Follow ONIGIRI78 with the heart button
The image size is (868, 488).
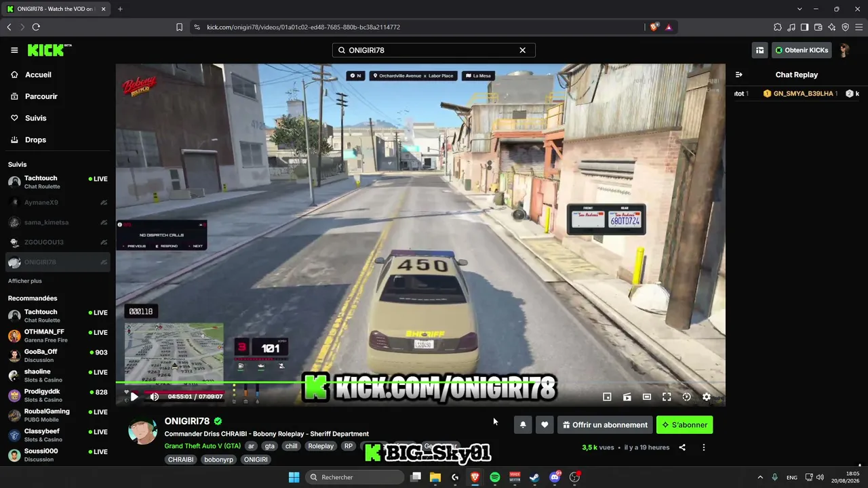[545, 425]
